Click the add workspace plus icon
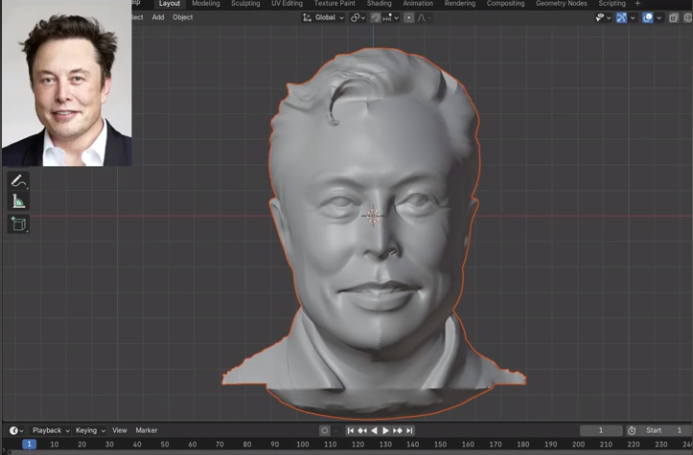The width and height of the screenshot is (693, 455). (x=638, y=4)
